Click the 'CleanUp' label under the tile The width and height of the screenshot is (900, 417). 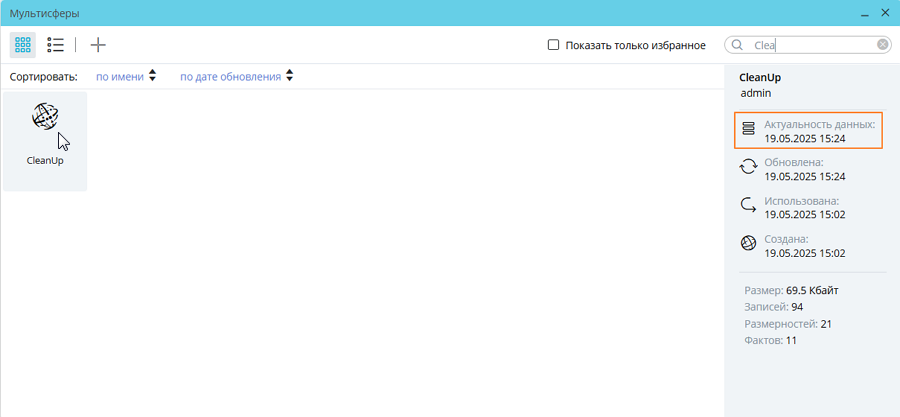[x=45, y=160]
